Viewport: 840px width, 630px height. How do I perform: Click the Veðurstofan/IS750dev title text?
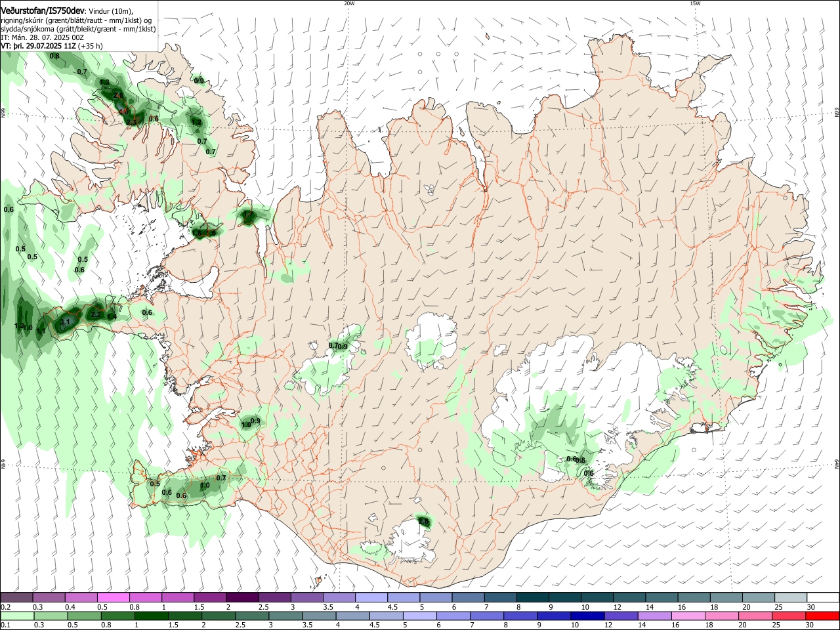43,11
